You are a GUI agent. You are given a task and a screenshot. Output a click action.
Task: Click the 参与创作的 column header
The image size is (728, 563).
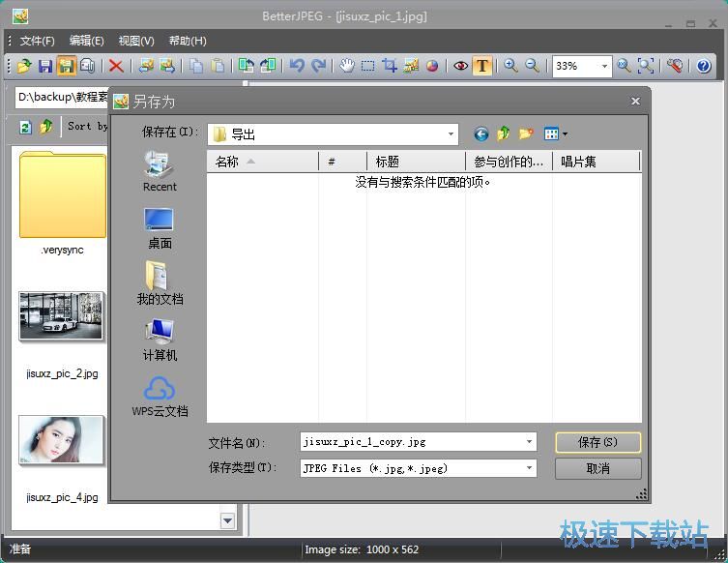click(x=509, y=162)
